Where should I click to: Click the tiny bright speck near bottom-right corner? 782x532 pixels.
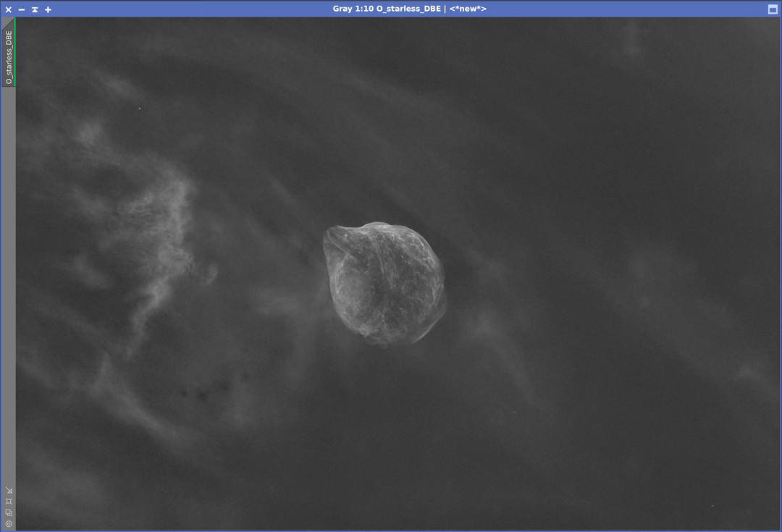[x=712, y=505]
